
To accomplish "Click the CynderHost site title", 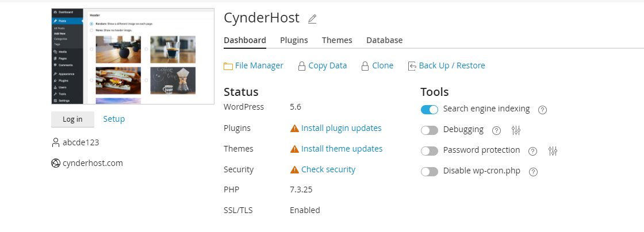I will pyautogui.click(x=262, y=18).
